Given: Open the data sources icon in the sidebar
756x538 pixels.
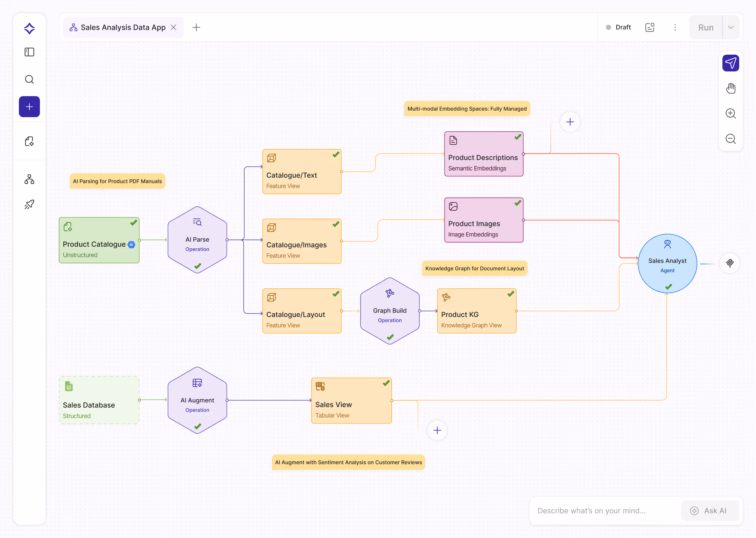Looking at the screenshot, I should pos(29,141).
